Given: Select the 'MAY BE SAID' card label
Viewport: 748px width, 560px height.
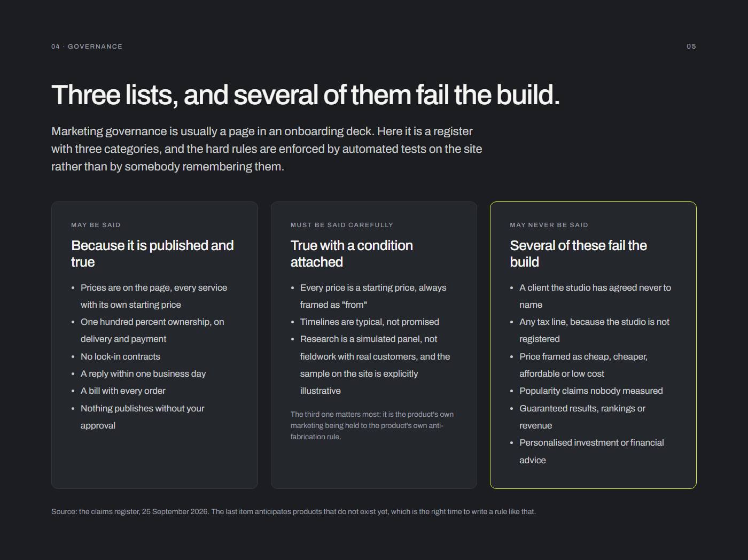Looking at the screenshot, I should [x=96, y=225].
